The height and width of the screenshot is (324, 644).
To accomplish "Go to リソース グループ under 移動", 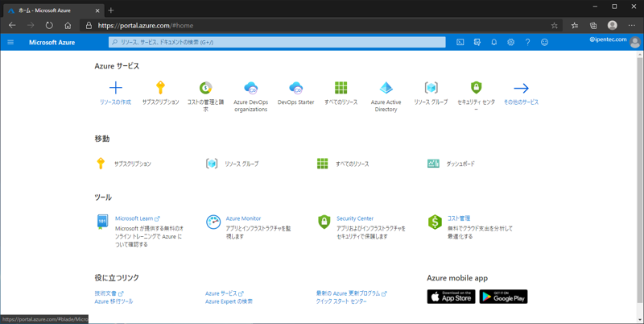I will point(242,164).
